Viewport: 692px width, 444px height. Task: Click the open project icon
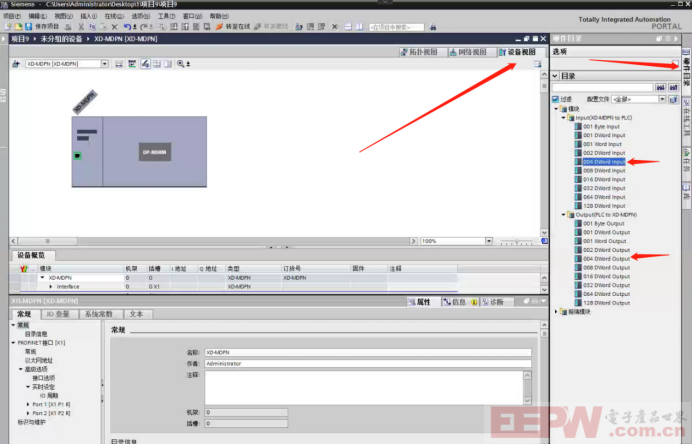pos(18,27)
